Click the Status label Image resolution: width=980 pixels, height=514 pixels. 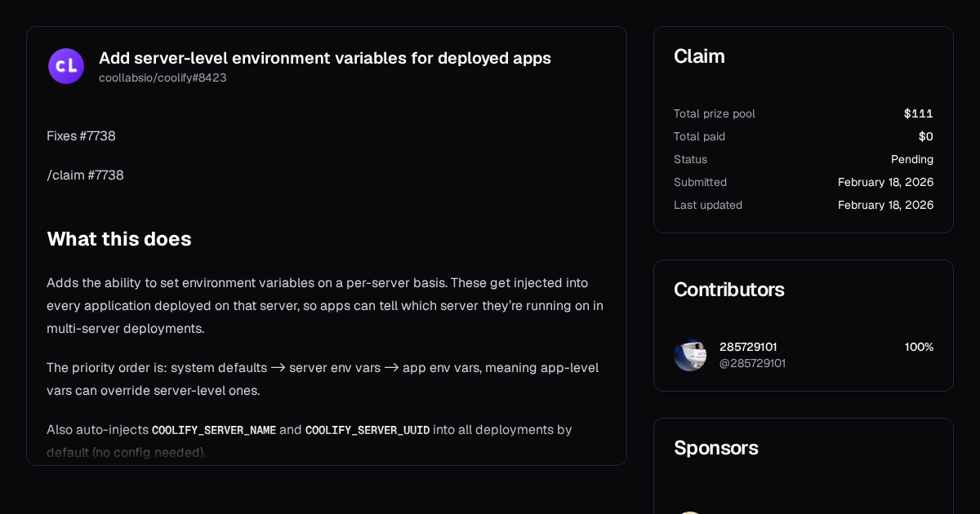pyautogui.click(x=691, y=159)
